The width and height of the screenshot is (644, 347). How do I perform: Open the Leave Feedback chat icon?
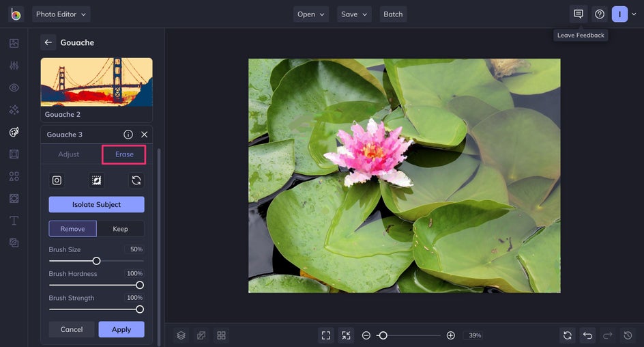point(579,14)
